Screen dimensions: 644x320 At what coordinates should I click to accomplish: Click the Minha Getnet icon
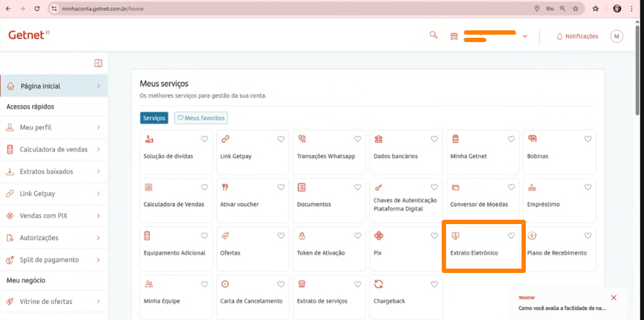click(455, 139)
